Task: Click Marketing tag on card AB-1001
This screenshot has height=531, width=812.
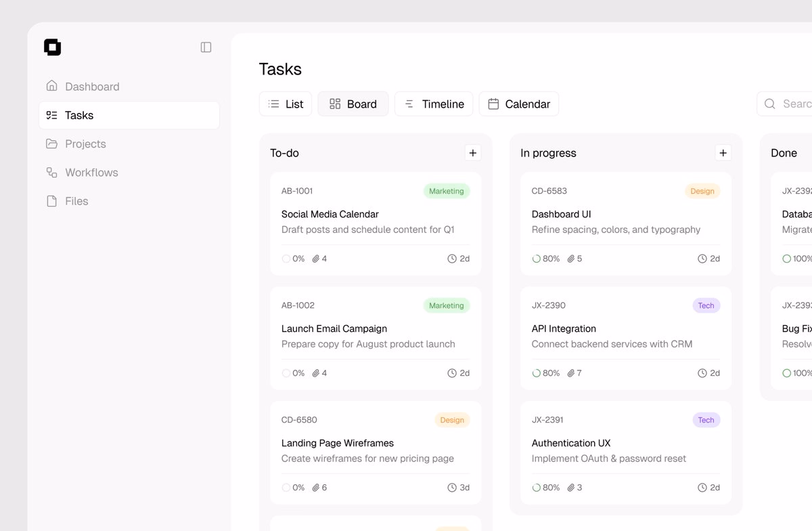Action: (447, 191)
